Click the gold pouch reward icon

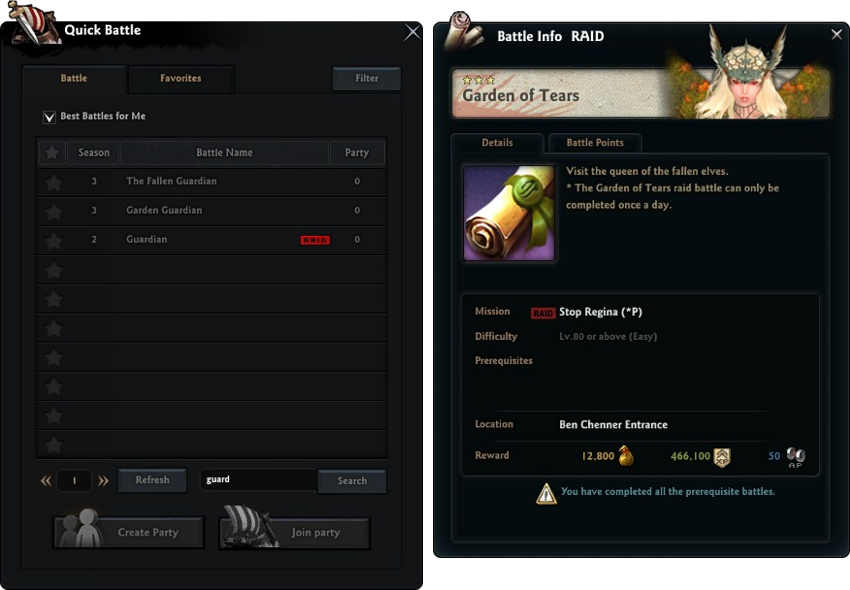pos(626,456)
